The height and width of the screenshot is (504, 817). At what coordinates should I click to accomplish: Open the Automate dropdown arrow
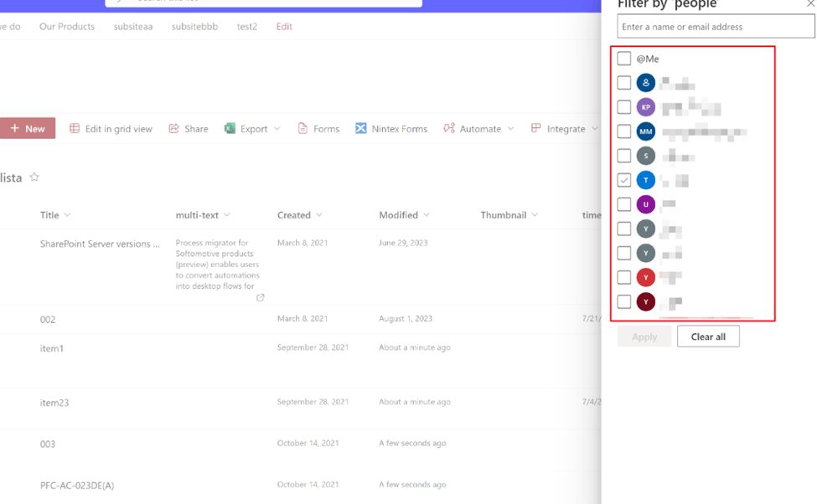pyautogui.click(x=510, y=128)
